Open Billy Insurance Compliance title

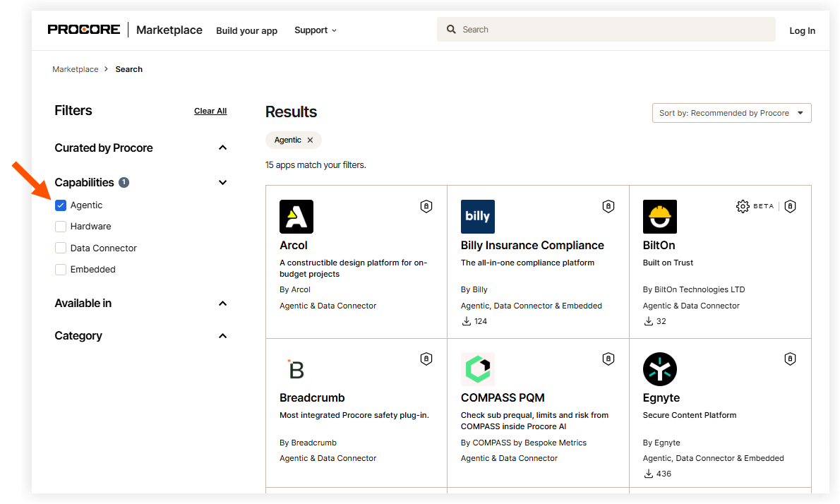click(x=532, y=246)
